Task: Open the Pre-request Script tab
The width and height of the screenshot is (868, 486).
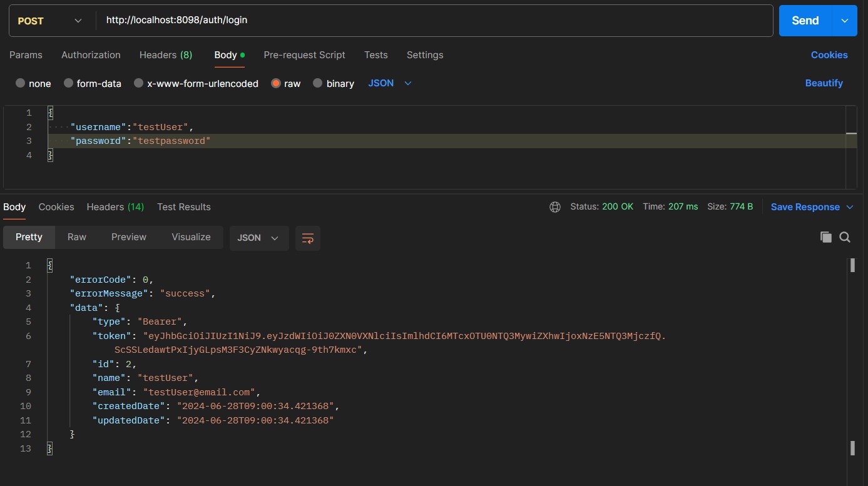Action: [x=304, y=55]
